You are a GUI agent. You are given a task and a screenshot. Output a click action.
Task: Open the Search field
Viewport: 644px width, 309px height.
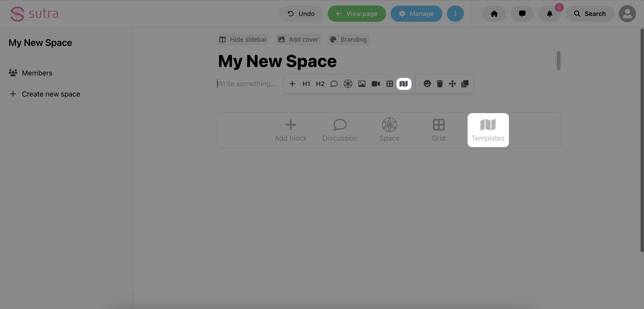click(x=590, y=13)
